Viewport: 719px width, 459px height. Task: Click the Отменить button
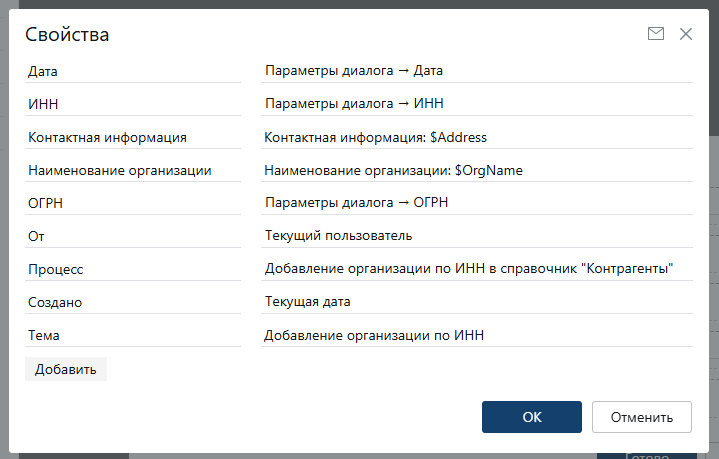click(641, 417)
